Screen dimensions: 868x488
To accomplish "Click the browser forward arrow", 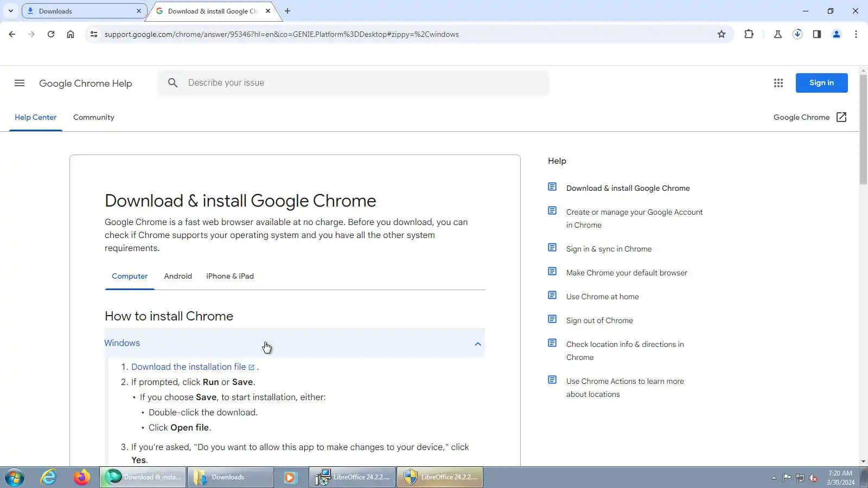I will coord(31,34).
